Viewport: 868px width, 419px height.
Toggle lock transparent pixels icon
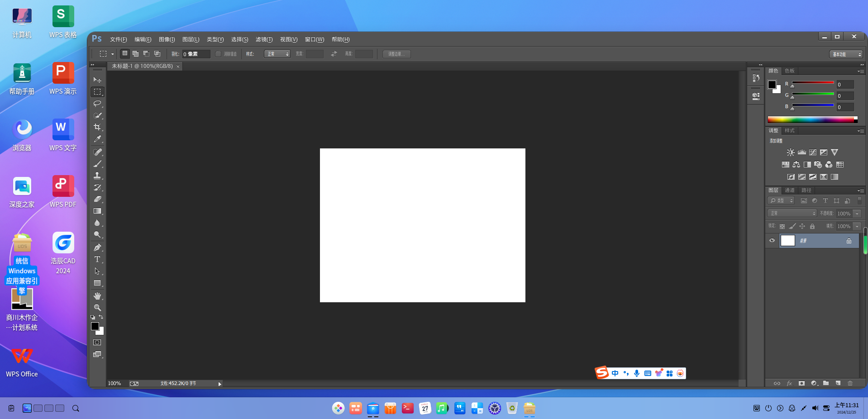(x=782, y=226)
